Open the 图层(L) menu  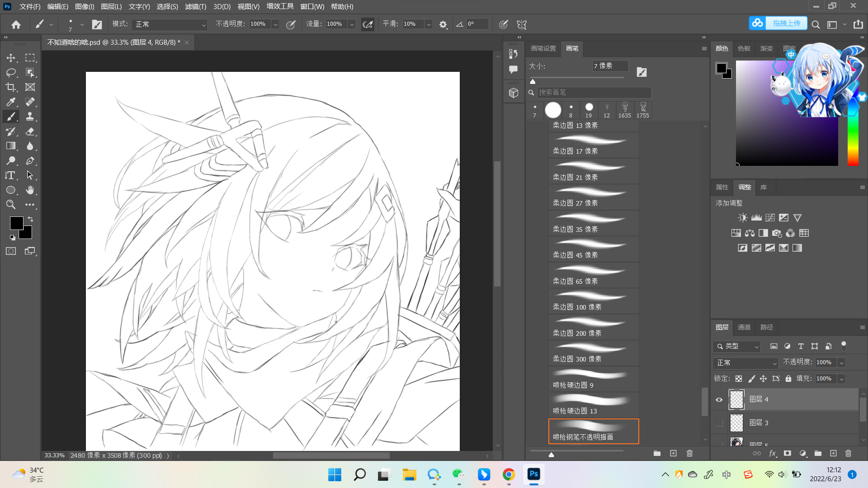[x=111, y=6]
